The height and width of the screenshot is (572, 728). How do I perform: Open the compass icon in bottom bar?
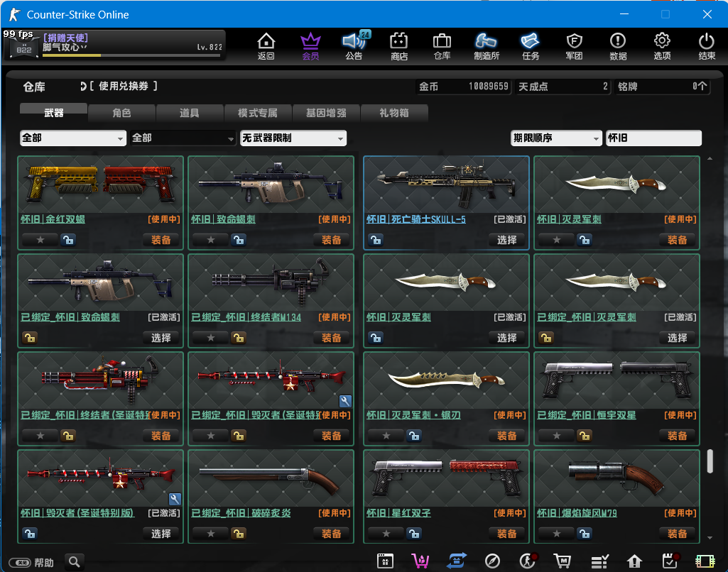(x=492, y=561)
